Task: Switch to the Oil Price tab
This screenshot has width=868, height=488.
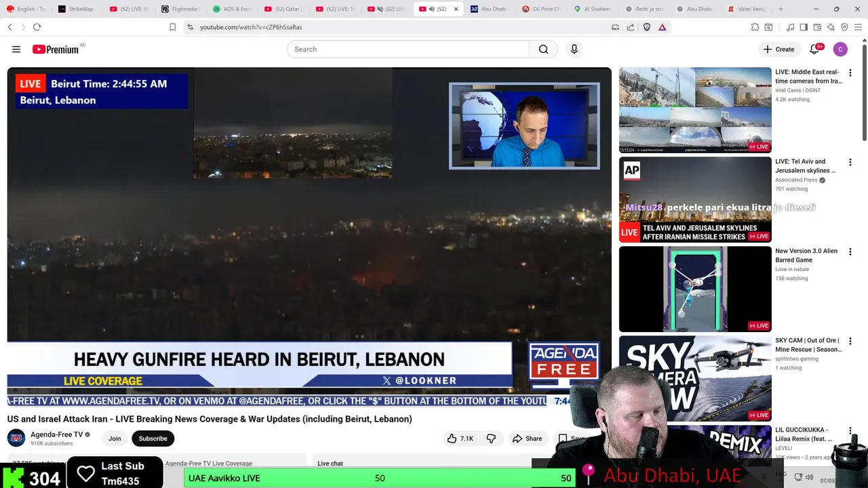Action: (542, 9)
